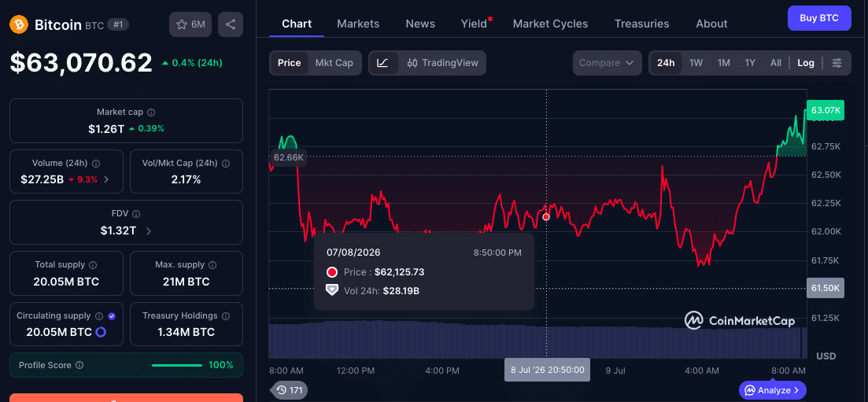The height and width of the screenshot is (402, 868).
Task: Open the Yield tab
Action: (x=475, y=24)
